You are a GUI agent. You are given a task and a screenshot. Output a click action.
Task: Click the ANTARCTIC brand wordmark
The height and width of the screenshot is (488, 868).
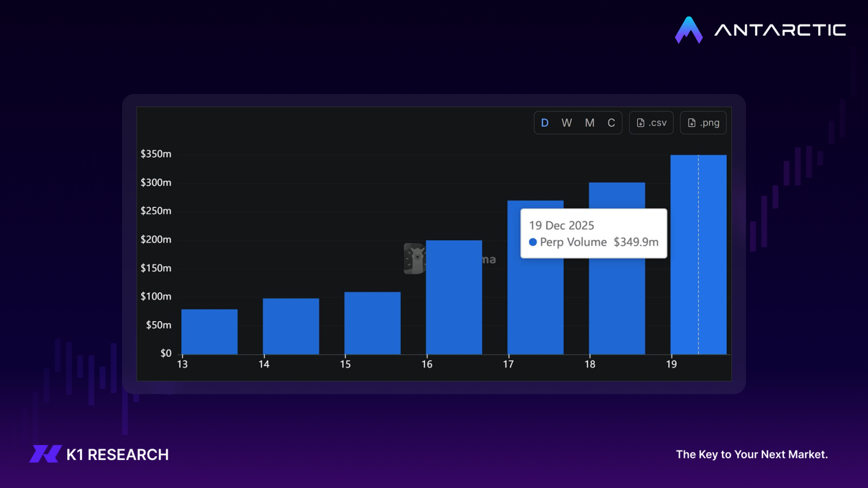pos(780,31)
